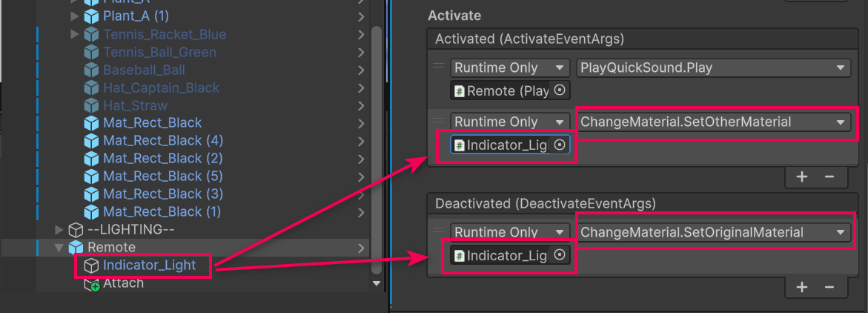868x313 pixels.
Task: Click the Plant_A (1) prefab cube icon
Action: point(91,16)
